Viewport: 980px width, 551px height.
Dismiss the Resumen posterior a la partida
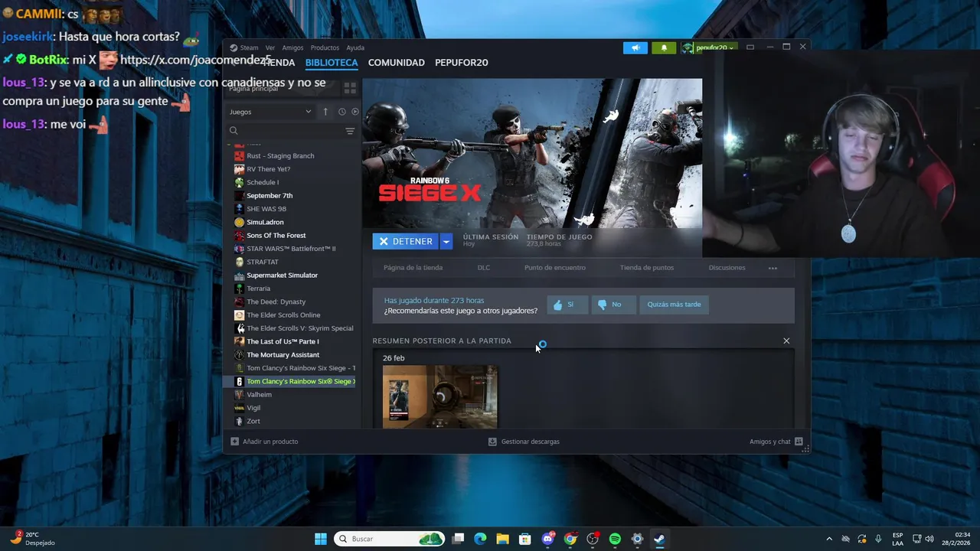[x=786, y=341]
